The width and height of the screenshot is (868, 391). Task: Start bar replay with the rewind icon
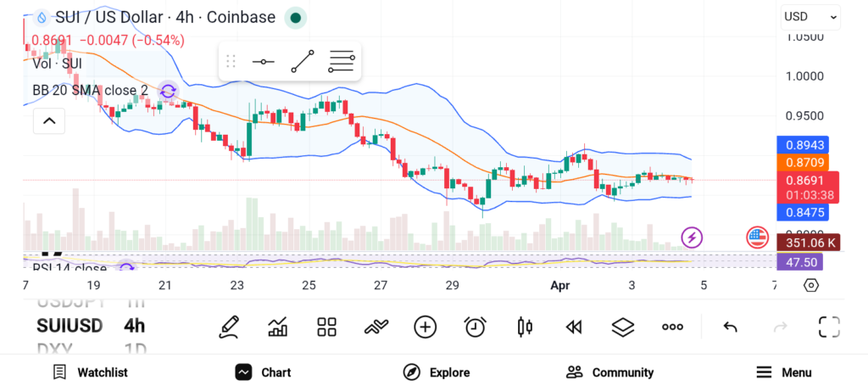[x=574, y=327]
